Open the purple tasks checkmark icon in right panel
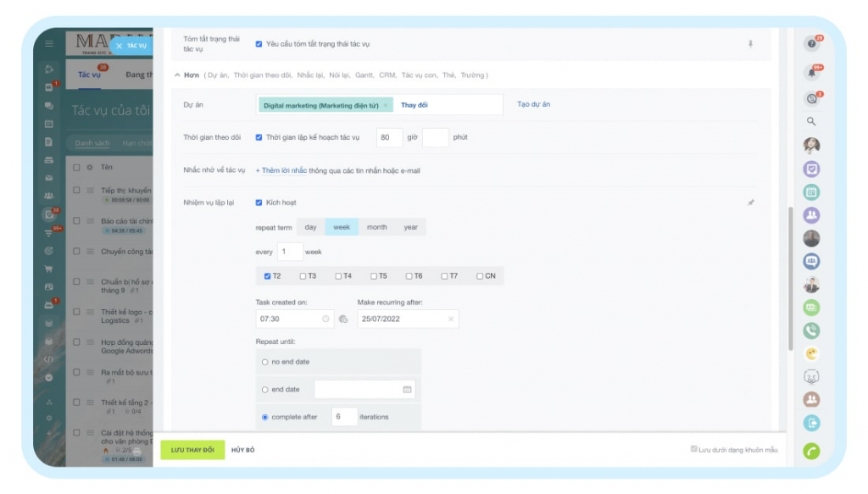The height and width of the screenshot is (494, 868). pos(811,169)
